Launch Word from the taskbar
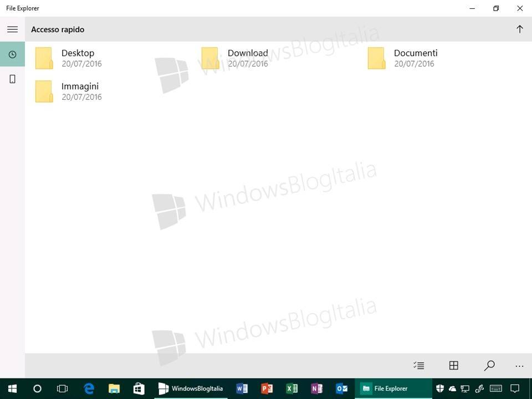Viewport: 532px width, 399px height. [242, 388]
